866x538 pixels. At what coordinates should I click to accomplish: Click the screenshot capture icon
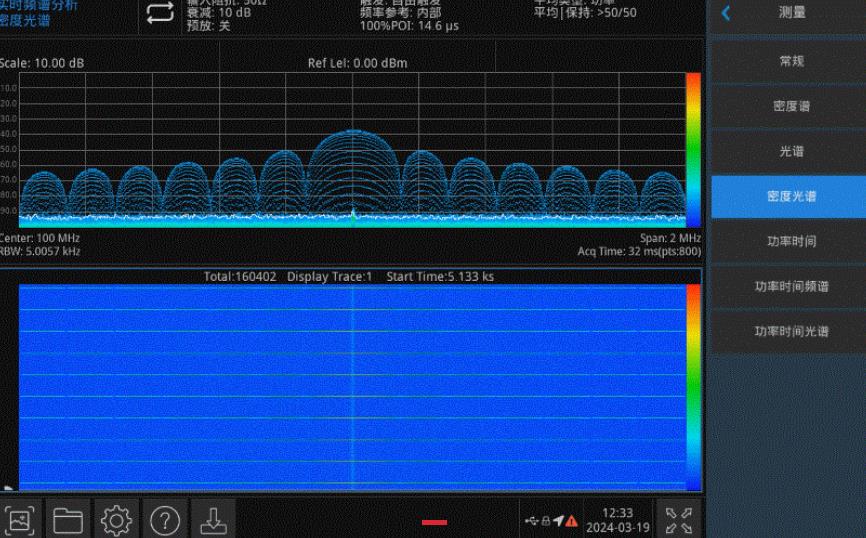pyautogui.click(x=20, y=520)
